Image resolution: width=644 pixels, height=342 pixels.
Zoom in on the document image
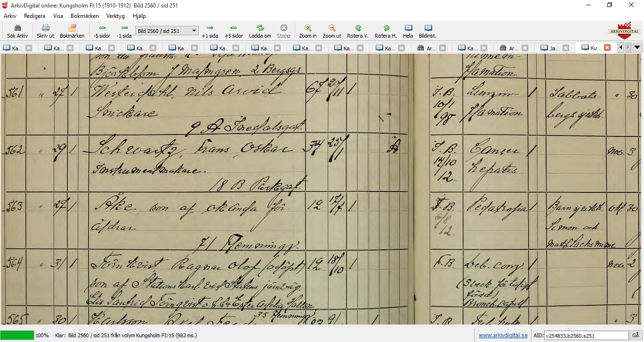[308, 31]
